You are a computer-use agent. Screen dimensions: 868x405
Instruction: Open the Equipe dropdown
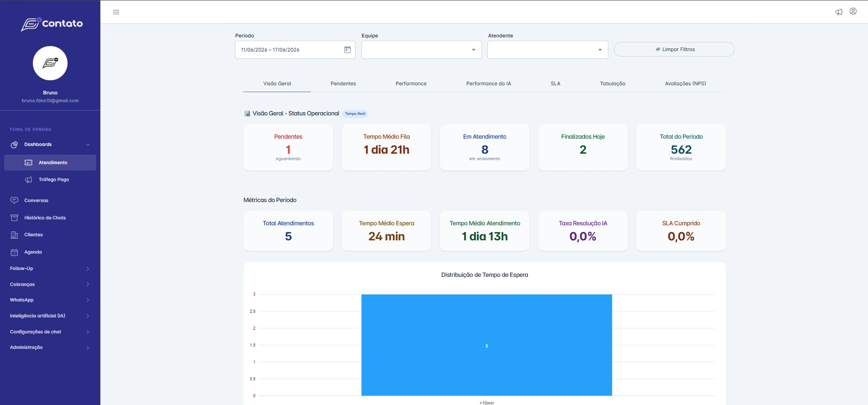422,50
